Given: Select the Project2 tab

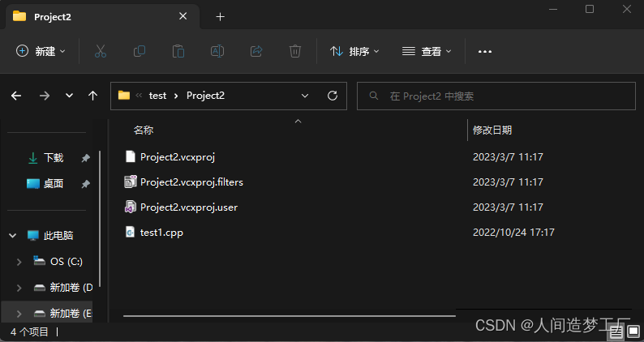Looking at the screenshot, I should click(103, 16).
